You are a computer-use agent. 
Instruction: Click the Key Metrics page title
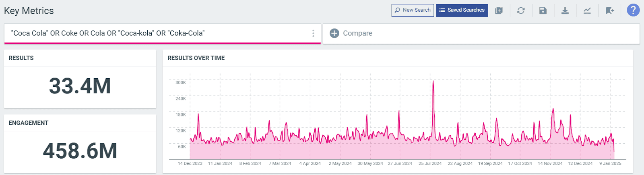pyautogui.click(x=29, y=11)
